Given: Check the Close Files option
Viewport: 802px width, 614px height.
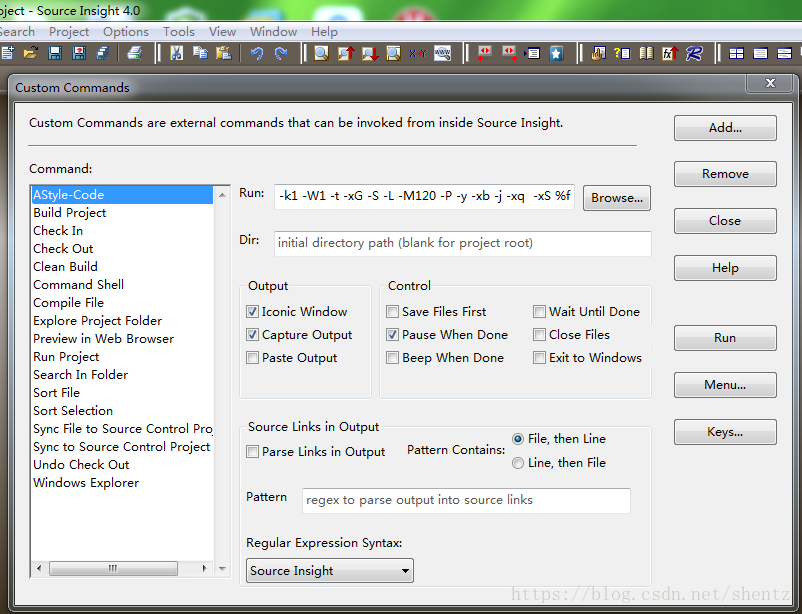Looking at the screenshot, I should click(539, 335).
